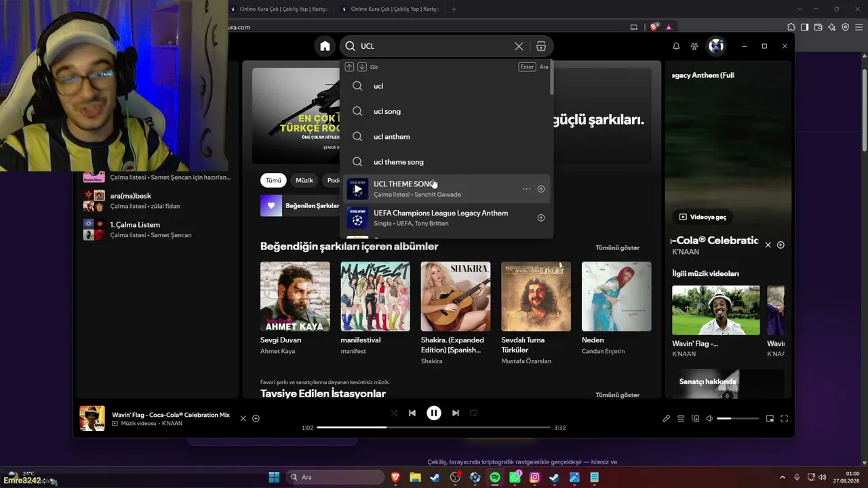
Task: Mute the Spotify volume
Action: [x=709, y=418]
